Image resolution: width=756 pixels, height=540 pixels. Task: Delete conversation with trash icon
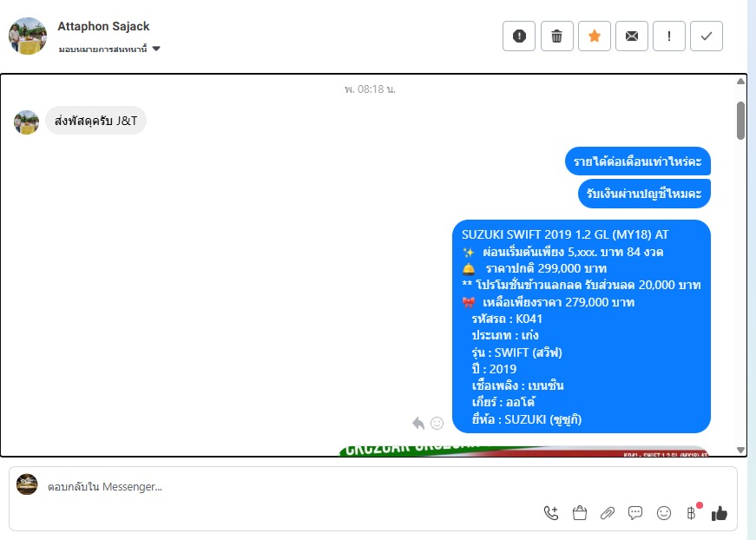coord(557,36)
